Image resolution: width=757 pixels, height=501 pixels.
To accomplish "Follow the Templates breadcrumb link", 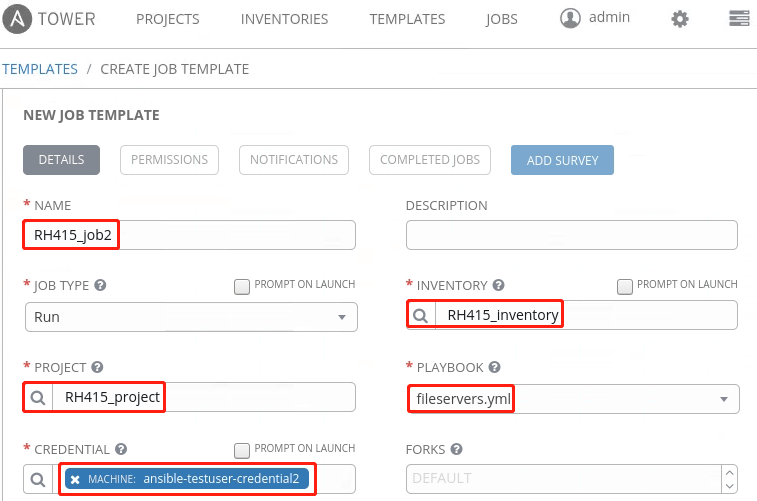I will (39, 69).
